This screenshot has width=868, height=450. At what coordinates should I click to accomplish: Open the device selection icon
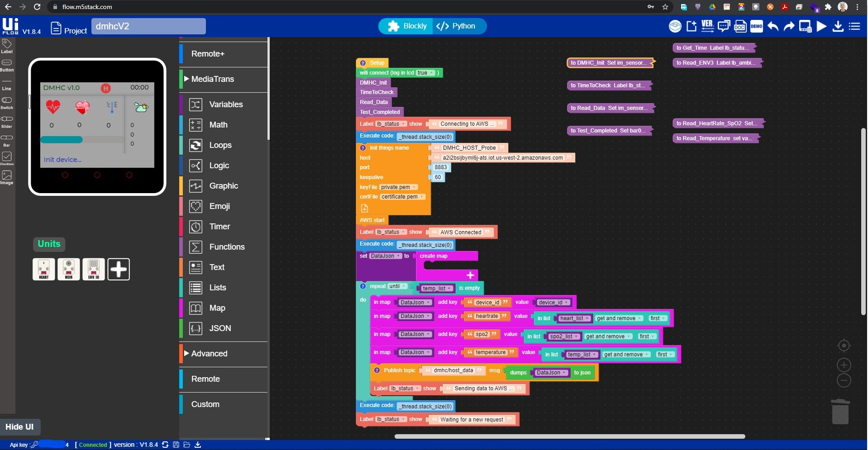(675, 26)
